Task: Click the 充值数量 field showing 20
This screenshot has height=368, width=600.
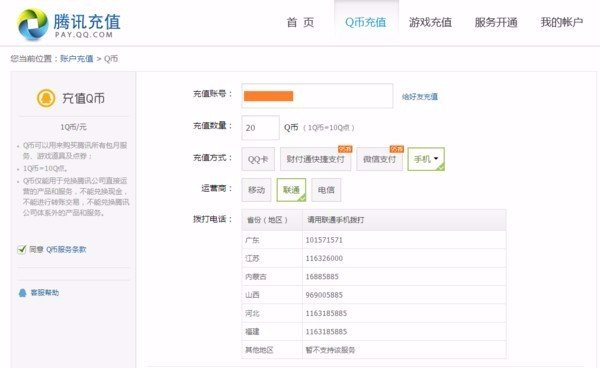Action: point(261,127)
